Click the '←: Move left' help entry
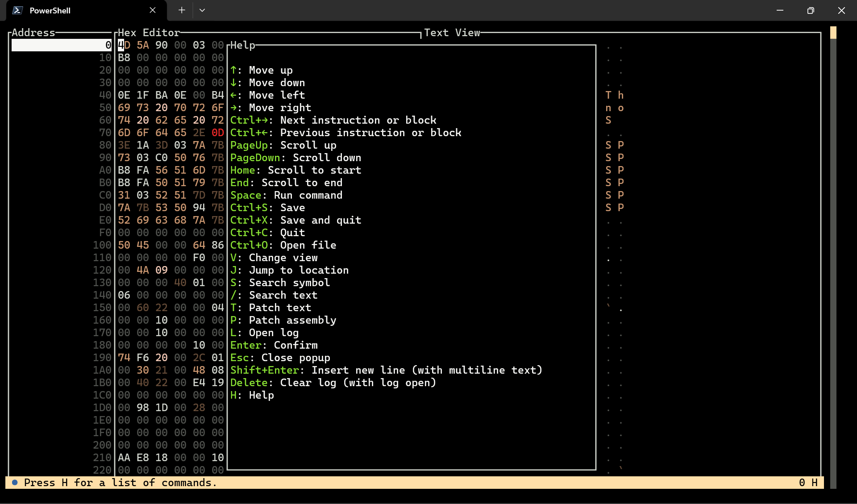Viewport: 857px width, 504px height. click(267, 95)
